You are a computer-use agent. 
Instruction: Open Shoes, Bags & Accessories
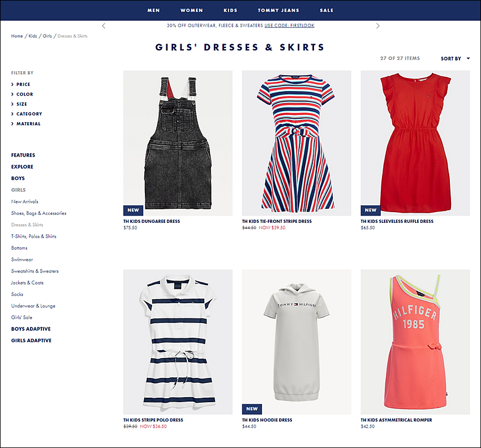coord(38,213)
